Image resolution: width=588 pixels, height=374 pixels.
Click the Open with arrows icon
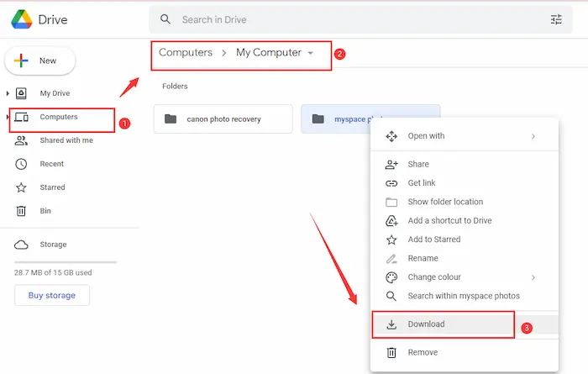[x=391, y=136]
